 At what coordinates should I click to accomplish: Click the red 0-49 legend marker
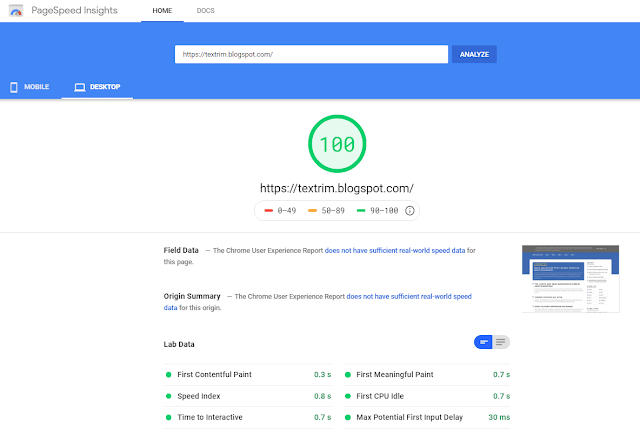point(269,211)
